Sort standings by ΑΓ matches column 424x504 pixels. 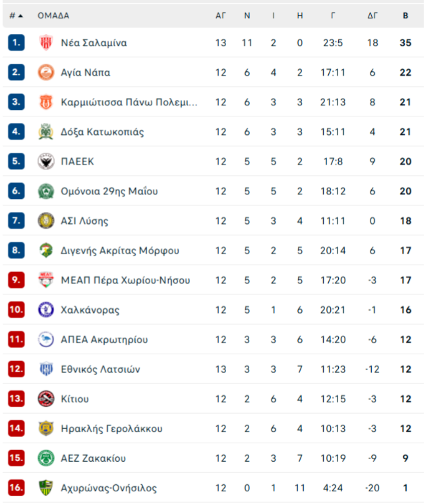click(x=220, y=16)
